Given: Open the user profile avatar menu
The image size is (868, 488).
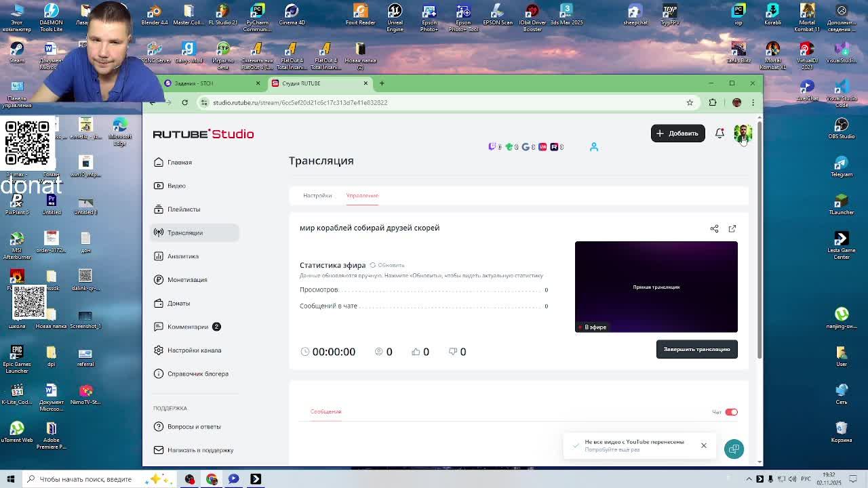Looking at the screenshot, I should (x=742, y=133).
